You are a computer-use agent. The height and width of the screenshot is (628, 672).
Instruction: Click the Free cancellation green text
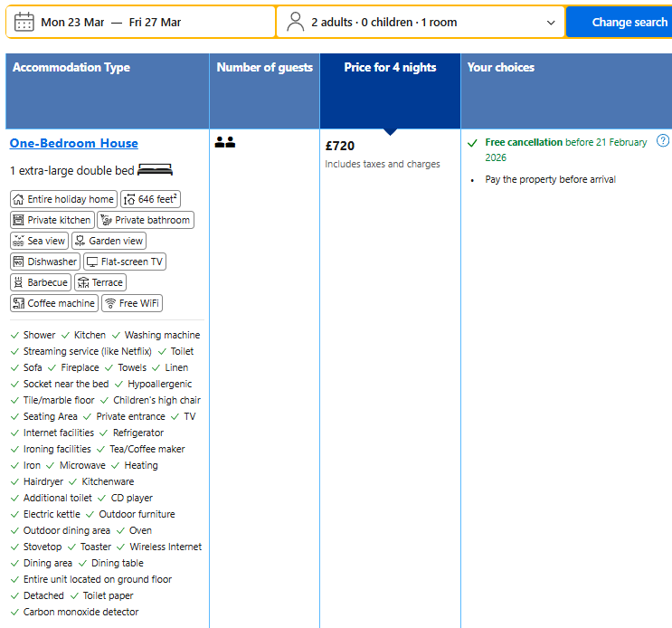coord(524,142)
